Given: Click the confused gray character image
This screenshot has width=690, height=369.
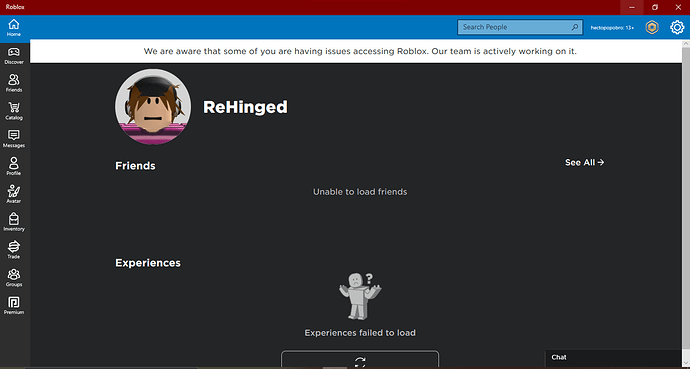Looking at the screenshot, I should pyautogui.click(x=360, y=296).
